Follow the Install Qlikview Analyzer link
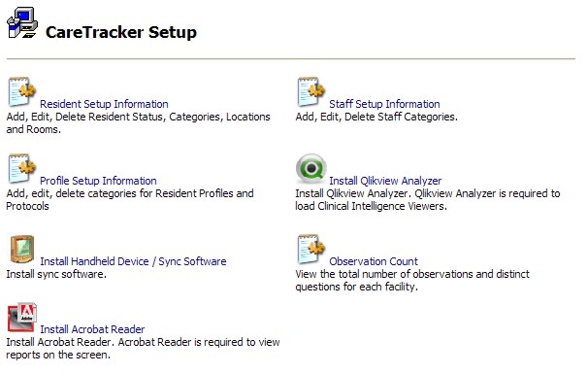The width and height of the screenshot is (588, 374). 385,181
